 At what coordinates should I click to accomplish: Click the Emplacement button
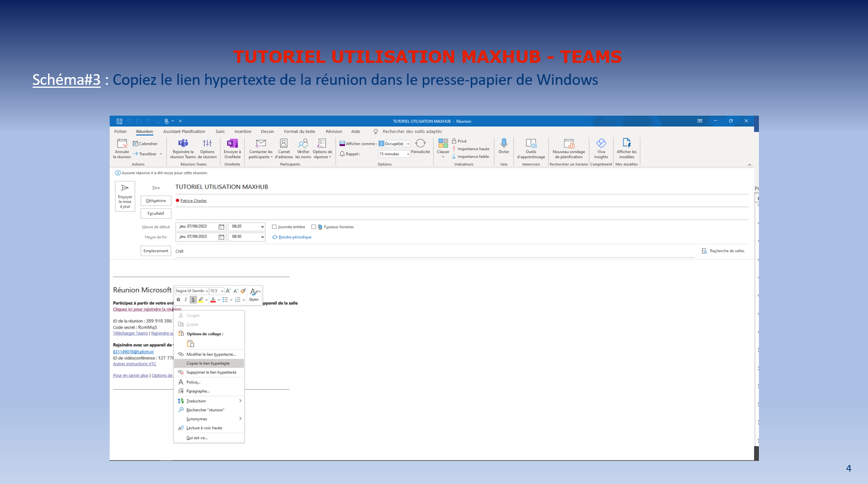tap(156, 251)
